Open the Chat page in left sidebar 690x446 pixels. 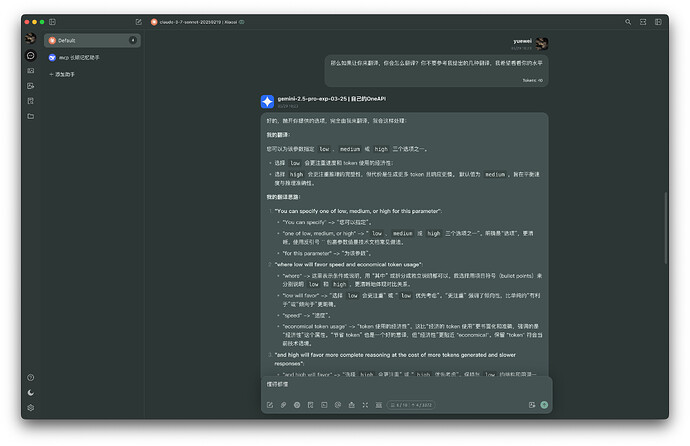pos(30,55)
